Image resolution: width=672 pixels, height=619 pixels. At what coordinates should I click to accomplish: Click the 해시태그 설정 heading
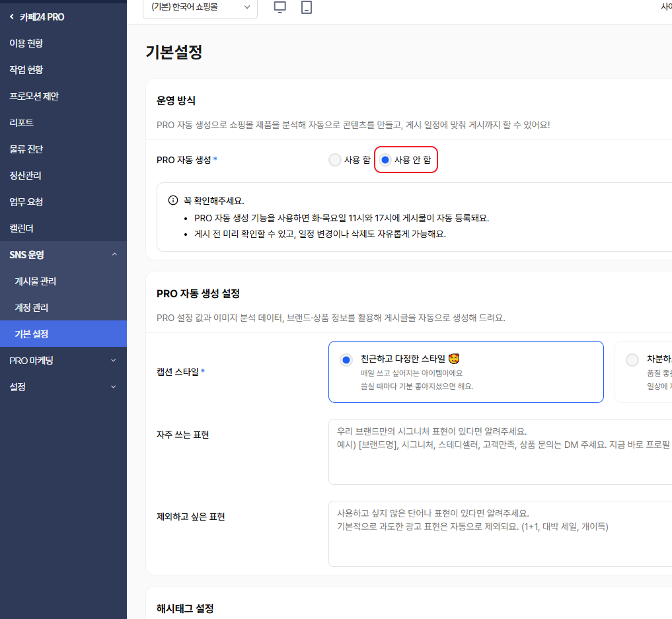[185, 608]
